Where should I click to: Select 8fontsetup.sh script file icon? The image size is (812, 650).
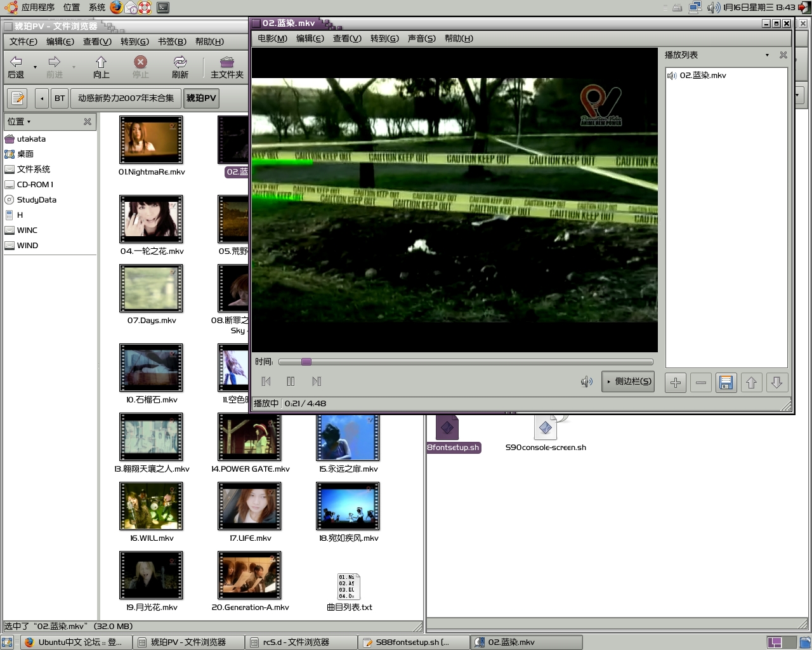click(447, 427)
